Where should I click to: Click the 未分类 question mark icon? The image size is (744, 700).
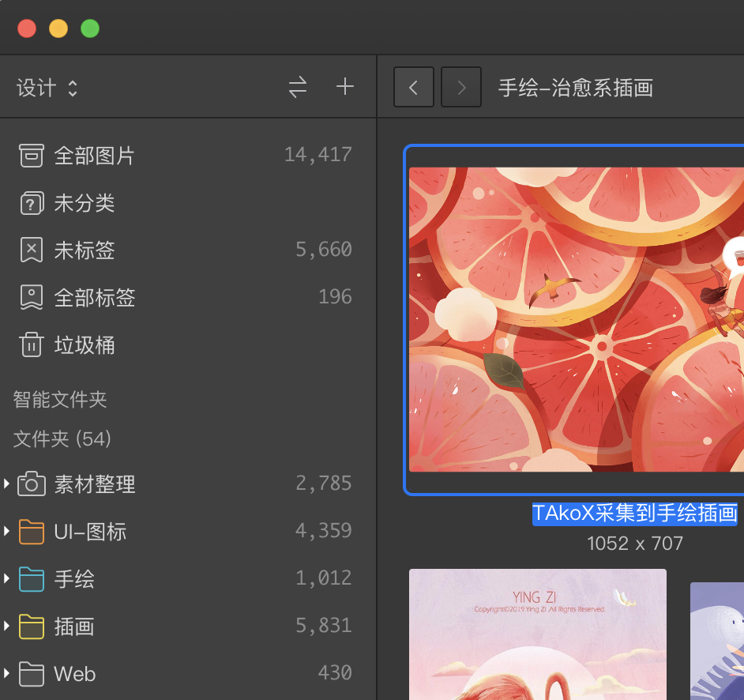32,202
